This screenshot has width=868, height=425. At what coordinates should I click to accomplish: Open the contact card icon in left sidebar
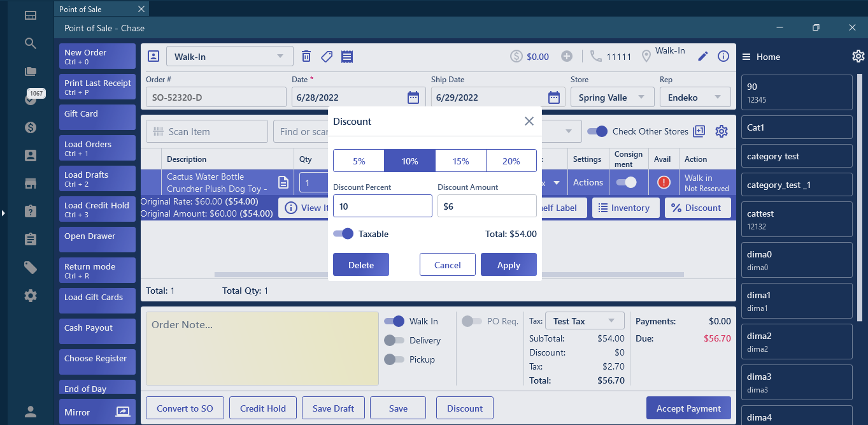31,155
